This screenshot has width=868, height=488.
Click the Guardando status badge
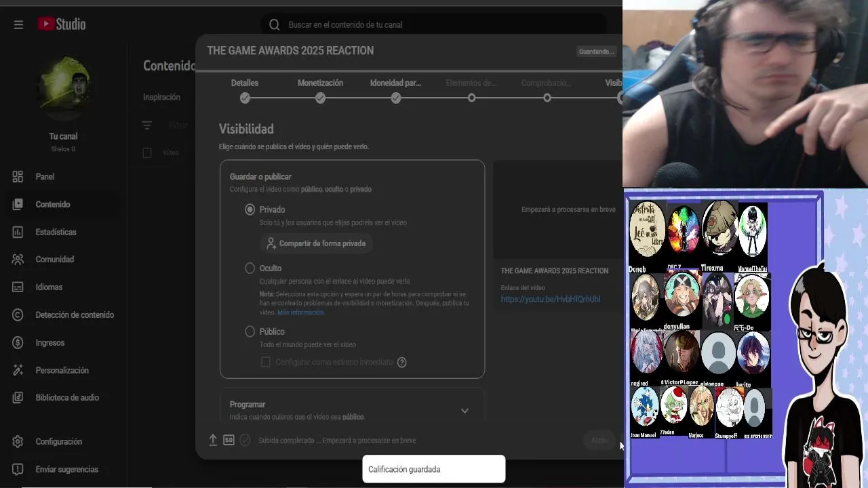pos(596,52)
